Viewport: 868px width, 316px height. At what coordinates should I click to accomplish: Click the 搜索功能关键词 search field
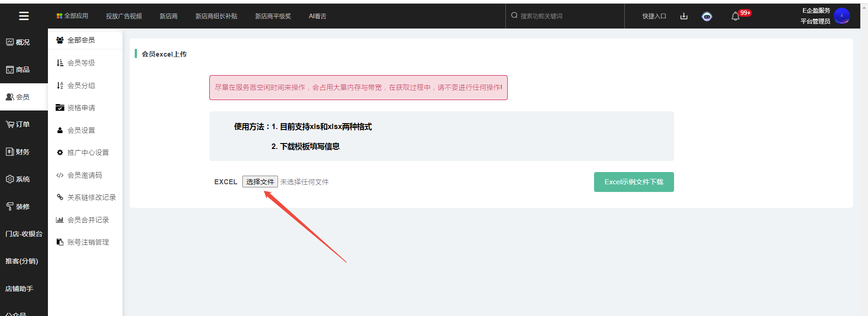pos(565,16)
